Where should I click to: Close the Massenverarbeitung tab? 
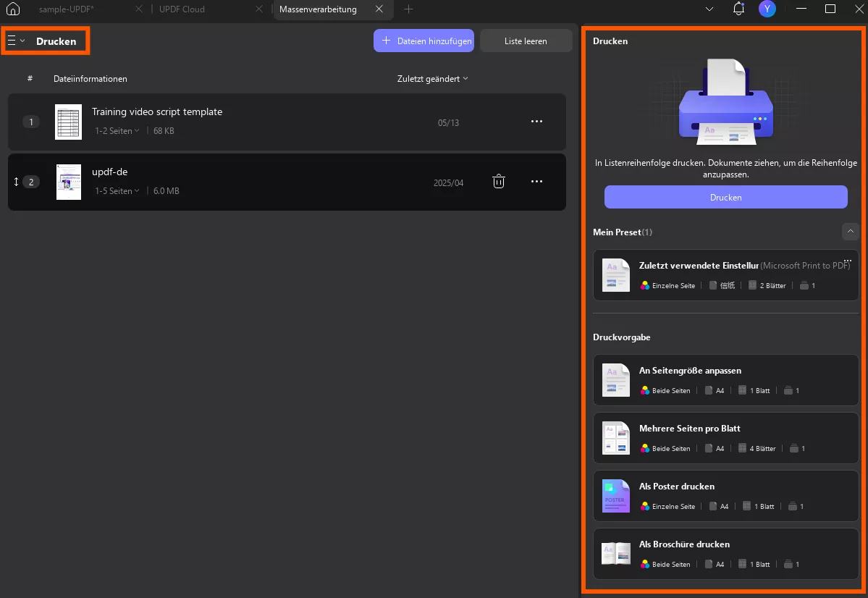point(379,9)
